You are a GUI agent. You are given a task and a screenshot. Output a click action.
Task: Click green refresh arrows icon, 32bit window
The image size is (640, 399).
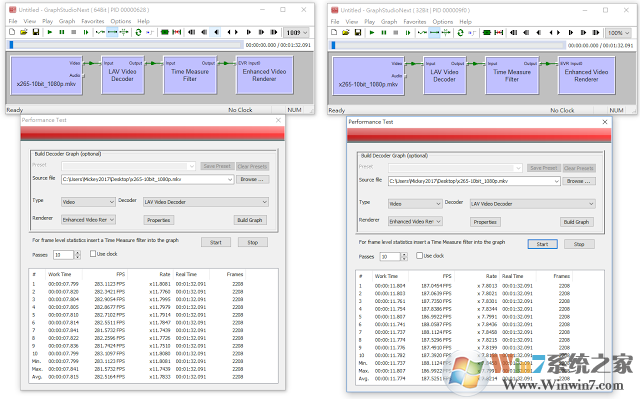(460, 32)
